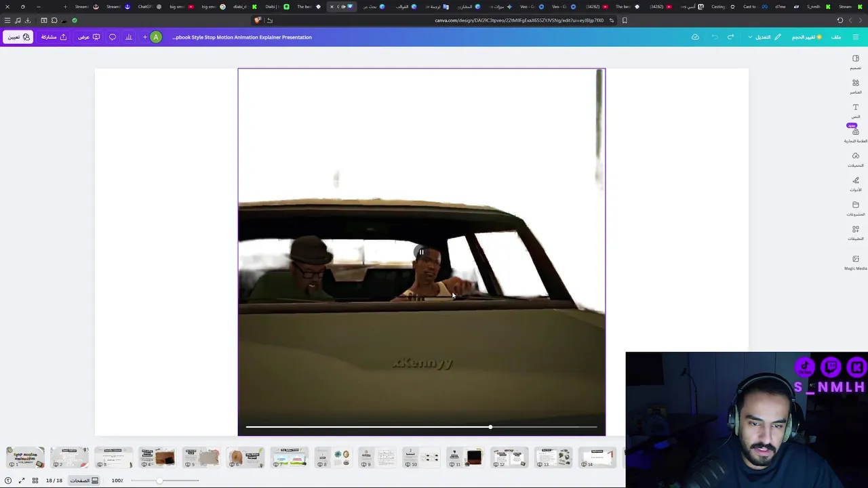Switch to the d7me browser tab
Viewport: 868px width, 488px height.
point(786,7)
